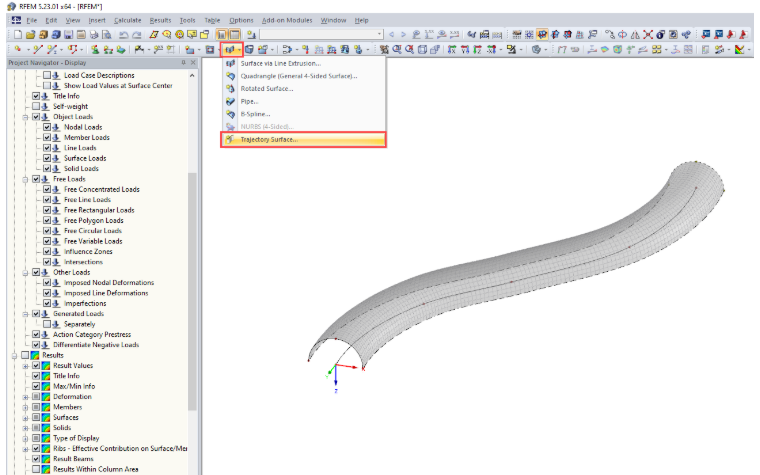Go to next load case arrow
Screen dimensions: 760x475
(x=403, y=34)
